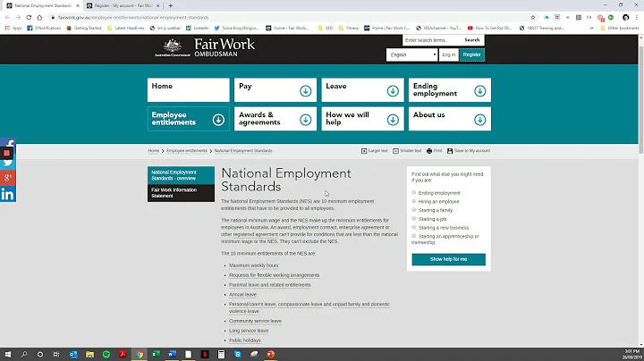Select Starting a family radio option

click(414, 210)
